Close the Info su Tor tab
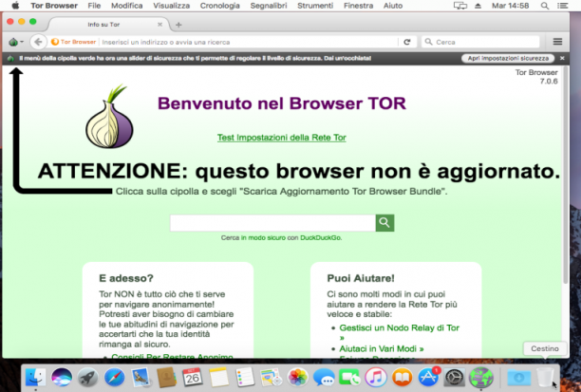Viewport: 581px width, 392px height. pos(160,25)
